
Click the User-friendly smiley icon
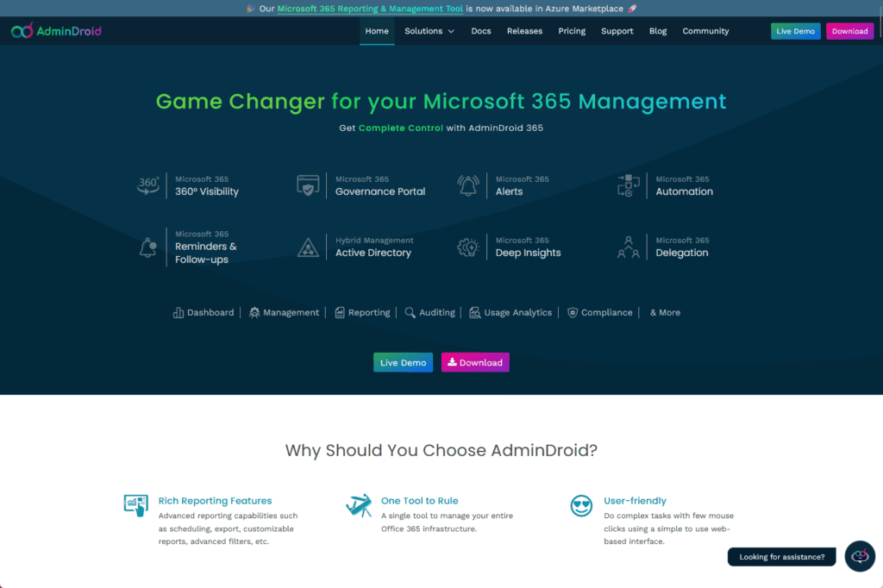581,505
